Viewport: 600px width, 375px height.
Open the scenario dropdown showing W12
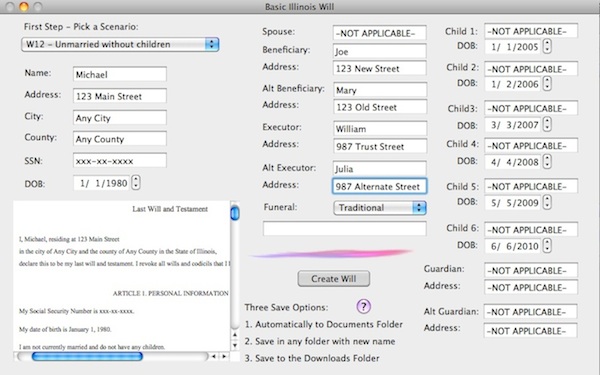pos(120,44)
